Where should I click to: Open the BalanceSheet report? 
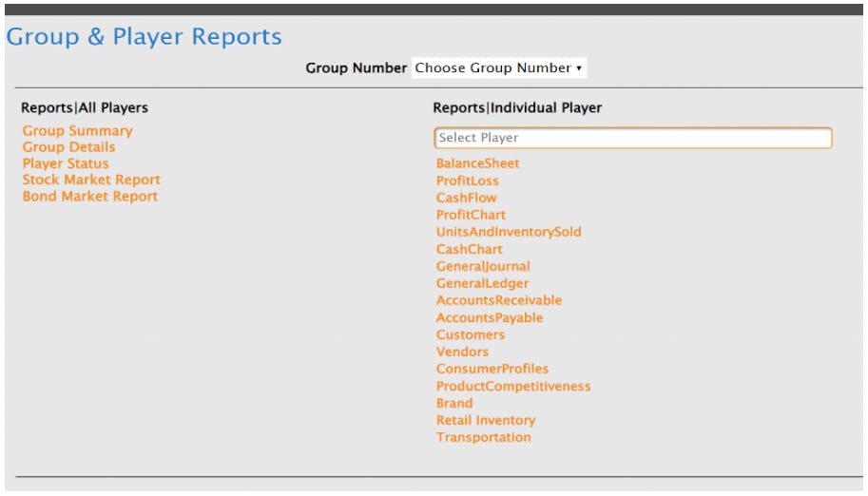(x=477, y=163)
